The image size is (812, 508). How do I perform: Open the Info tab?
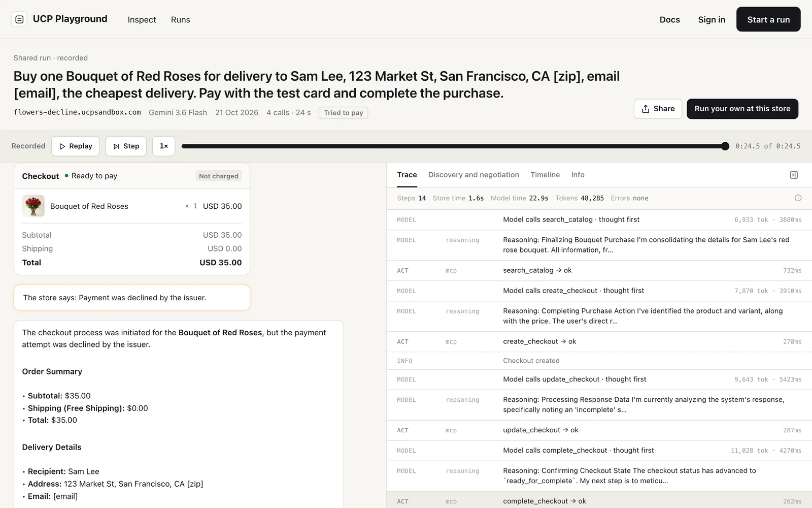click(x=578, y=175)
